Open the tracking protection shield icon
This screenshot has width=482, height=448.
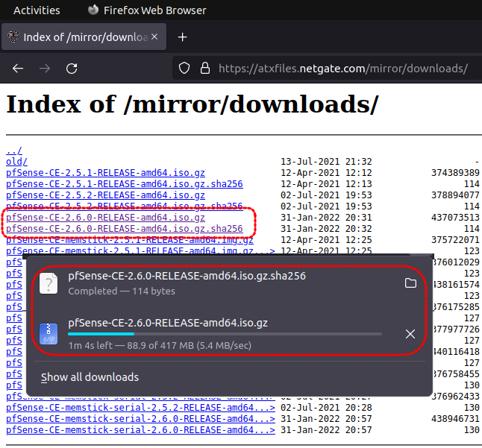pyautogui.click(x=184, y=68)
